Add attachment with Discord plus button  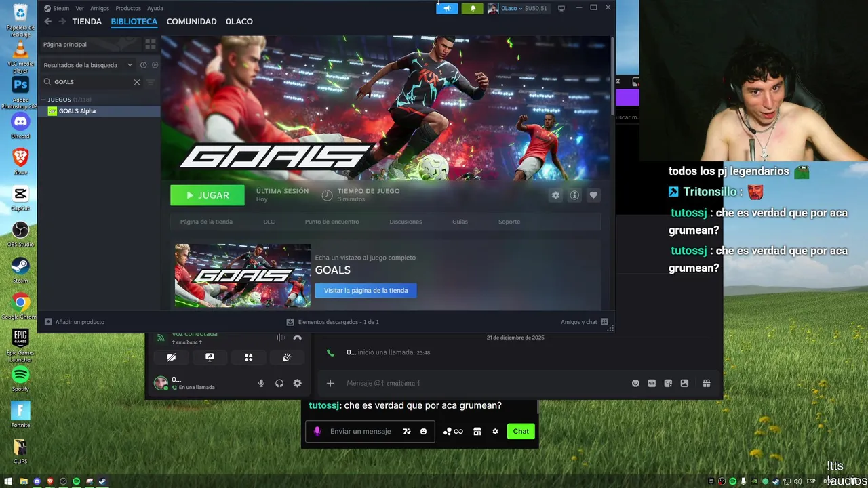tap(330, 383)
